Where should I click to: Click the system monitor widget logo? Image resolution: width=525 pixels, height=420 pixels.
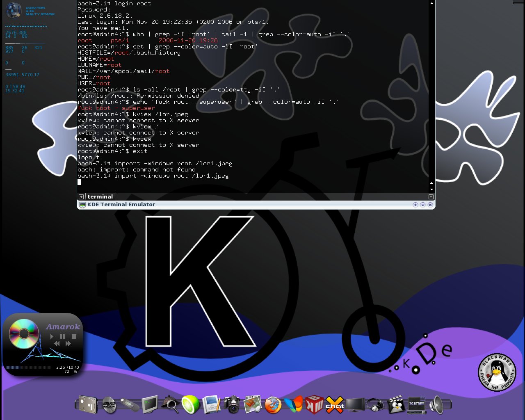coord(14,11)
